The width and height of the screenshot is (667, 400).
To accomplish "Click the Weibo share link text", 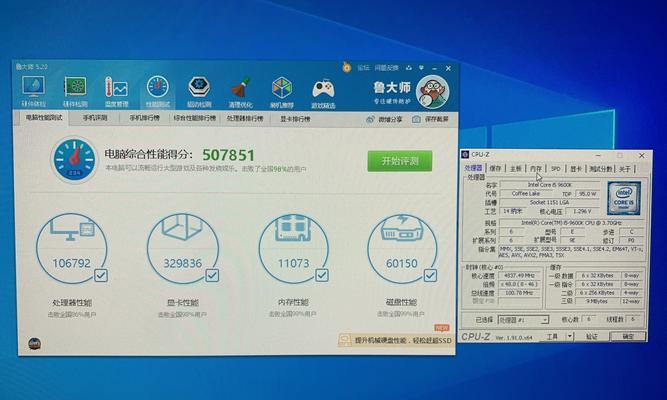I will [x=390, y=120].
